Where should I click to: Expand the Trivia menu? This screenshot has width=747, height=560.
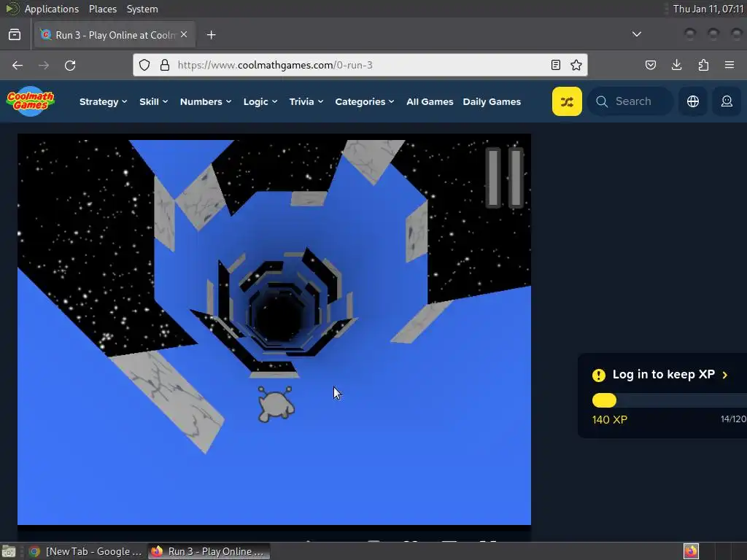pyautogui.click(x=306, y=101)
